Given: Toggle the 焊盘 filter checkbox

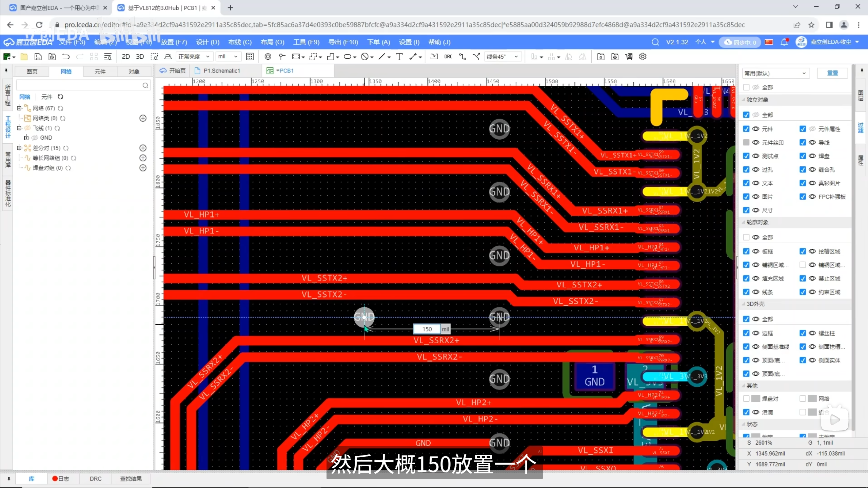Looking at the screenshot, I should point(802,156).
